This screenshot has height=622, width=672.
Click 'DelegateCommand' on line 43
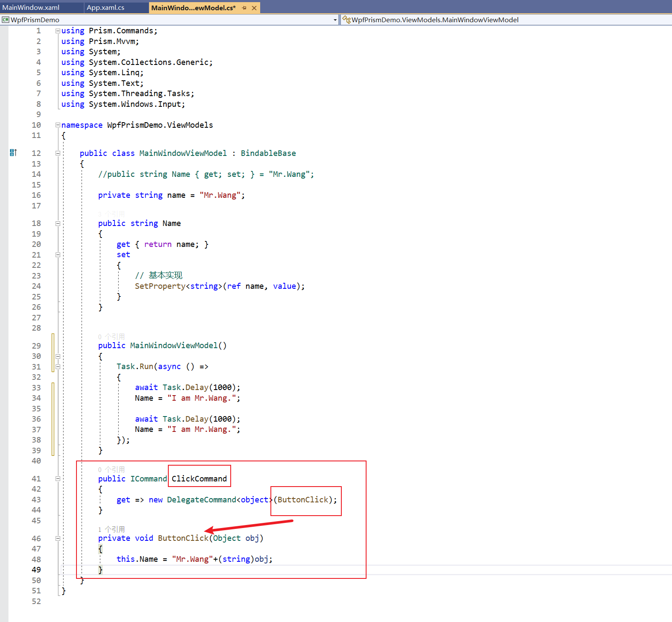click(x=201, y=500)
